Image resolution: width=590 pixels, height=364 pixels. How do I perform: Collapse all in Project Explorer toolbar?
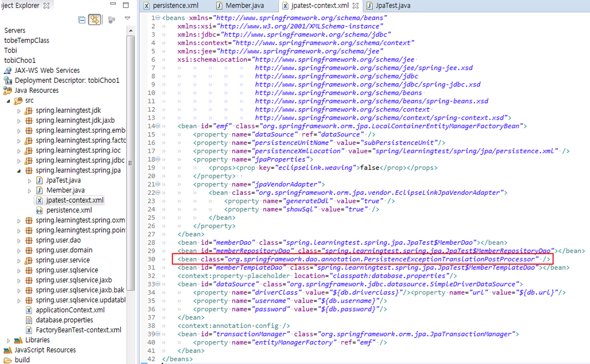coord(82,20)
